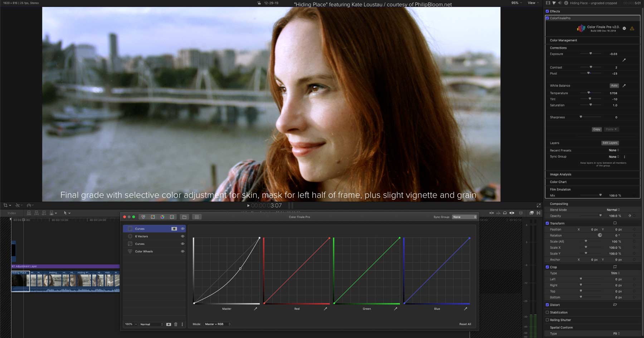Image resolution: width=644 pixels, height=338 pixels.
Task: Click Reset All in curves panel
Action: coord(465,324)
